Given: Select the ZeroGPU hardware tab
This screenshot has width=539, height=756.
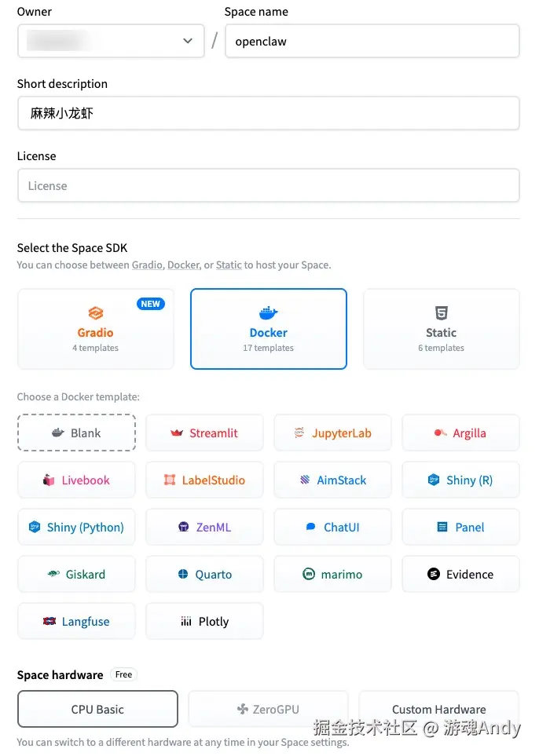Looking at the screenshot, I should [268, 709].
